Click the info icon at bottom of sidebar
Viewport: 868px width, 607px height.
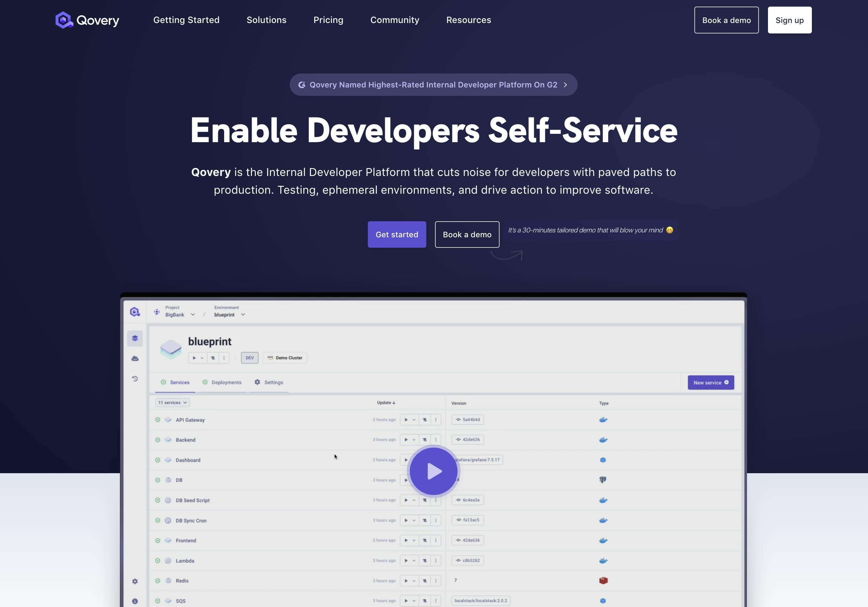135,601
